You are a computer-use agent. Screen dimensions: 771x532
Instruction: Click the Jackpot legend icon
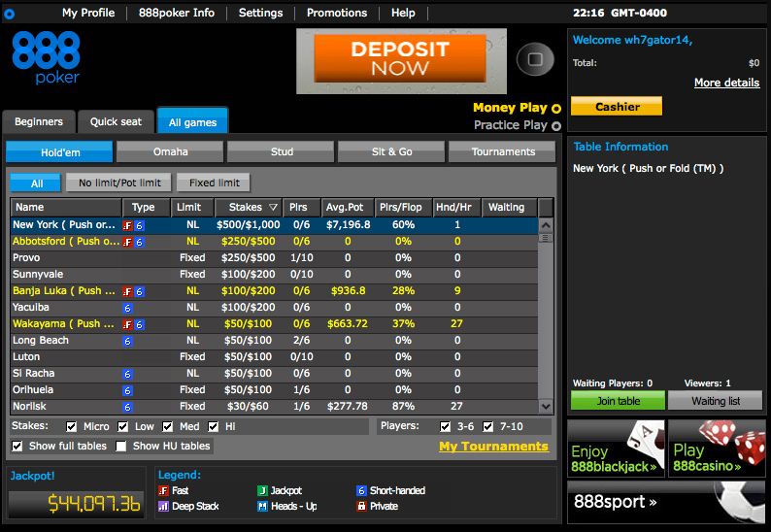(262, 490)
